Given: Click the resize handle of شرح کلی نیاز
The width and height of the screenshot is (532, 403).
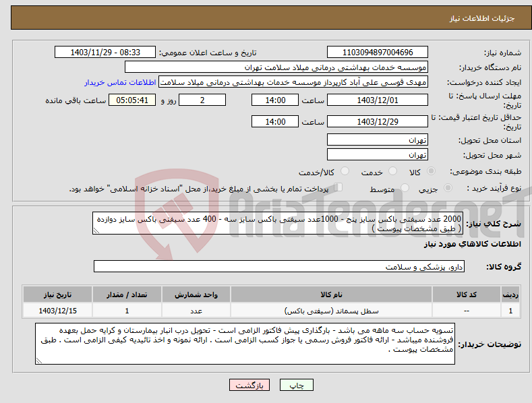Looking at the screenshot, I should pos(96,231).
